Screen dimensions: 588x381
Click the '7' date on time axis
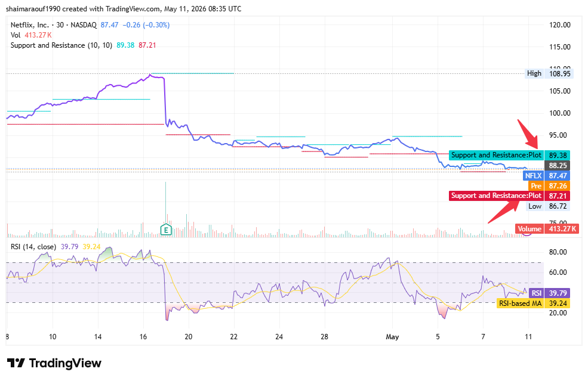pyautogui.click(x=483, y=337)
